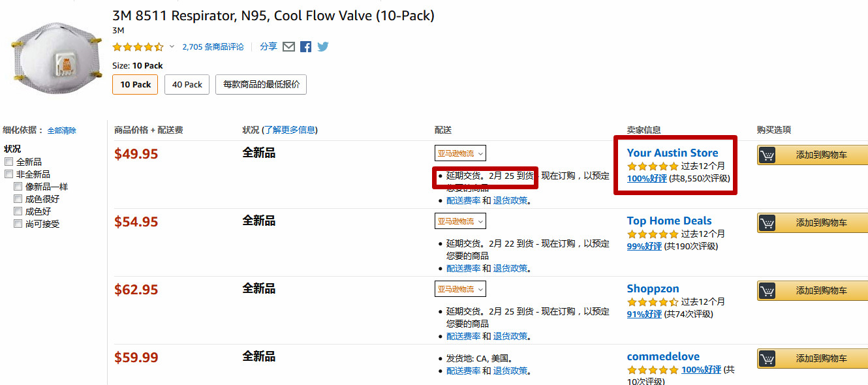
Task: Check the 全新品 filter checkbox
Action: pyautogui.click(x=9, y=162)
